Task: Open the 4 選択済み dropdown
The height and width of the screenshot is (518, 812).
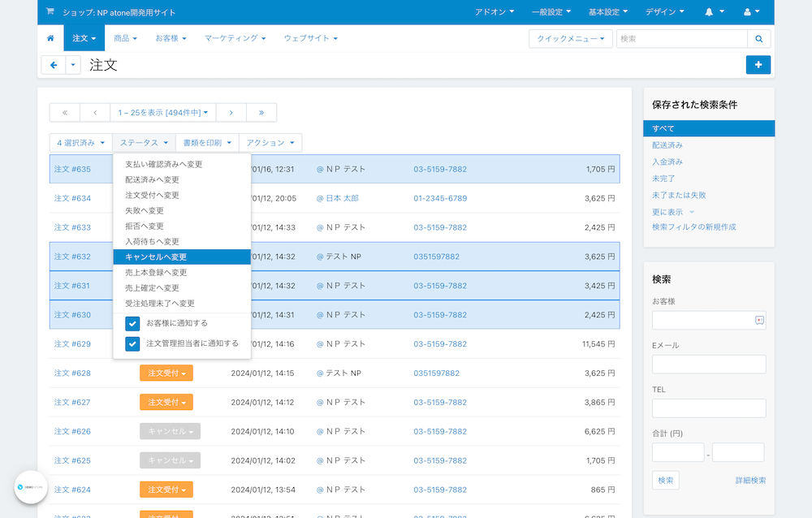Action: coord(80,143)
